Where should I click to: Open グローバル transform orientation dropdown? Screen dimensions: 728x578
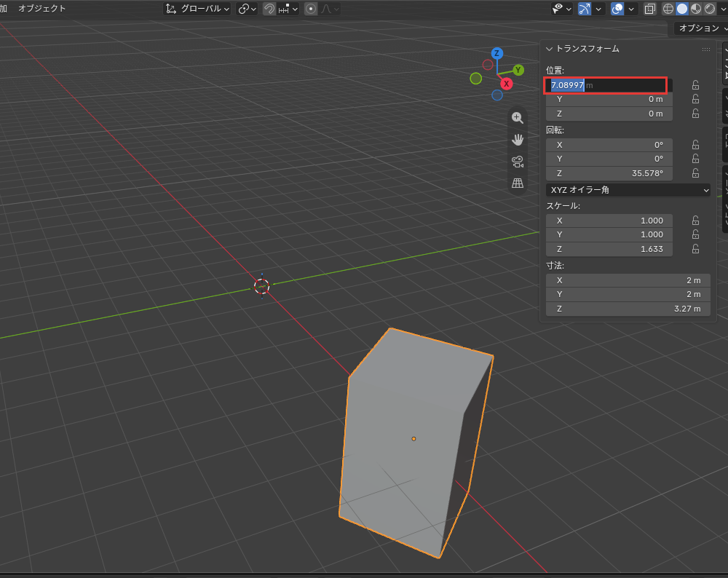tap(198, 9)
